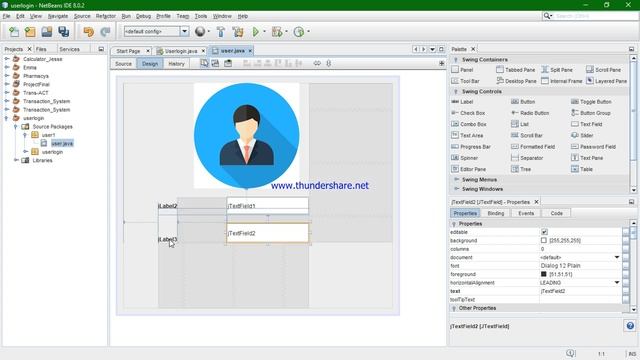Select the Table component in Palette
This screenshot has width=640, height=360.
click(x=582, y=169)
